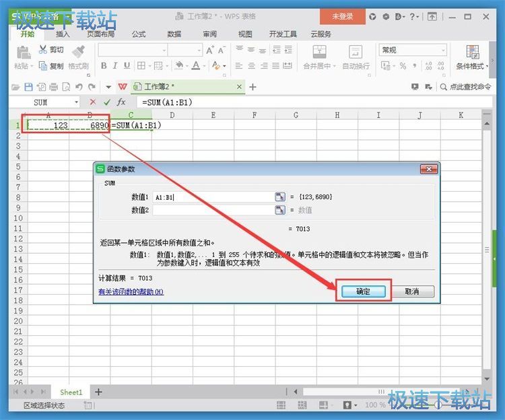This screenshot has height=420, width=505.
Task: Select the Format Painter brush
Action: pyautogui.click(x=78, y=52)
